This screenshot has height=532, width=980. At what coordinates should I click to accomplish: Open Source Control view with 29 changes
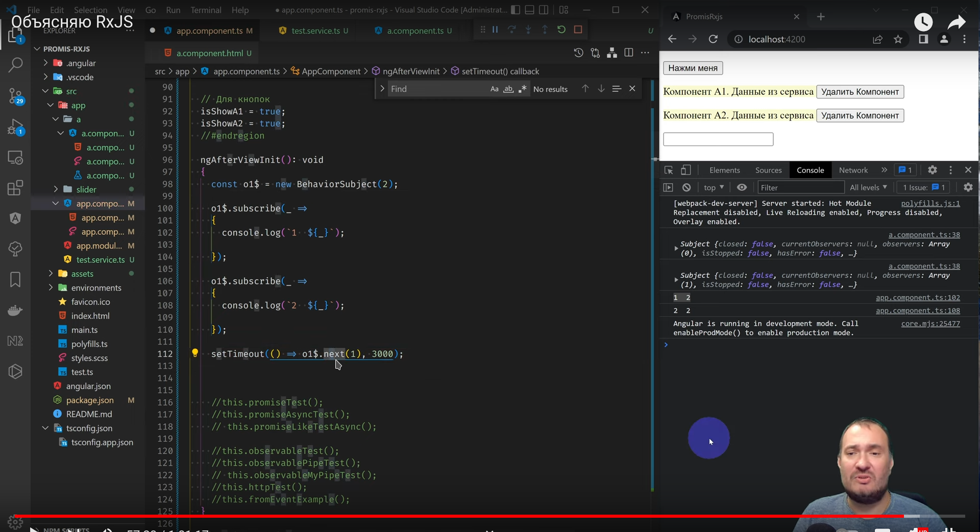click(15, 95)
